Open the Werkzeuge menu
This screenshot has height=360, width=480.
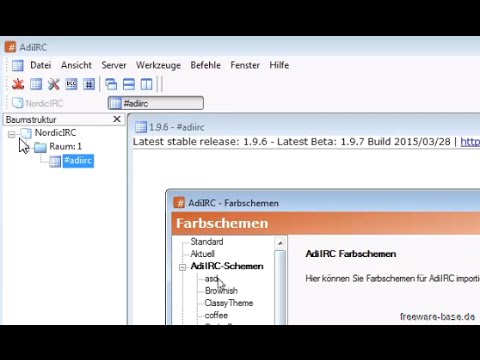pos(158,65)
